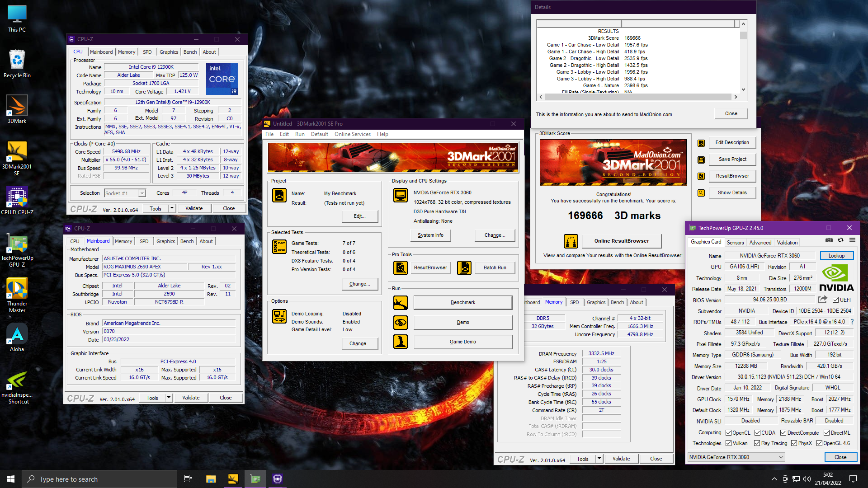Click the GPU-Z refresh icon
This screenshot has height=488, width=868.
pos(841,240)
